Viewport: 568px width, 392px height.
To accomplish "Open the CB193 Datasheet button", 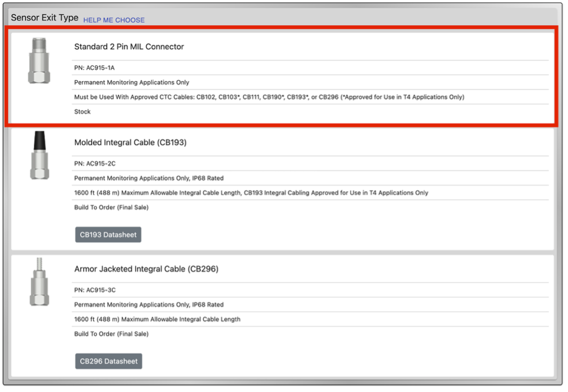I will coord(108,235).
